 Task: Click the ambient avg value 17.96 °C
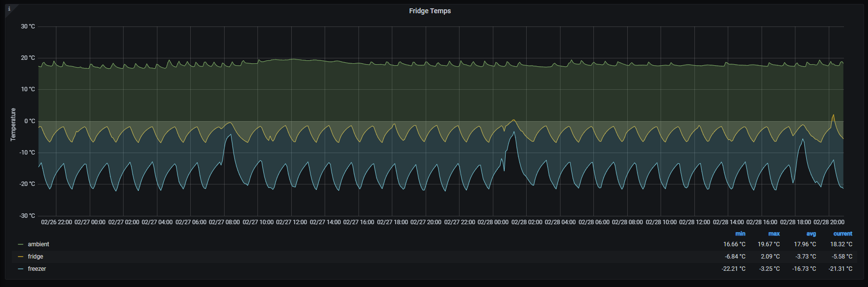coord(805,244)
